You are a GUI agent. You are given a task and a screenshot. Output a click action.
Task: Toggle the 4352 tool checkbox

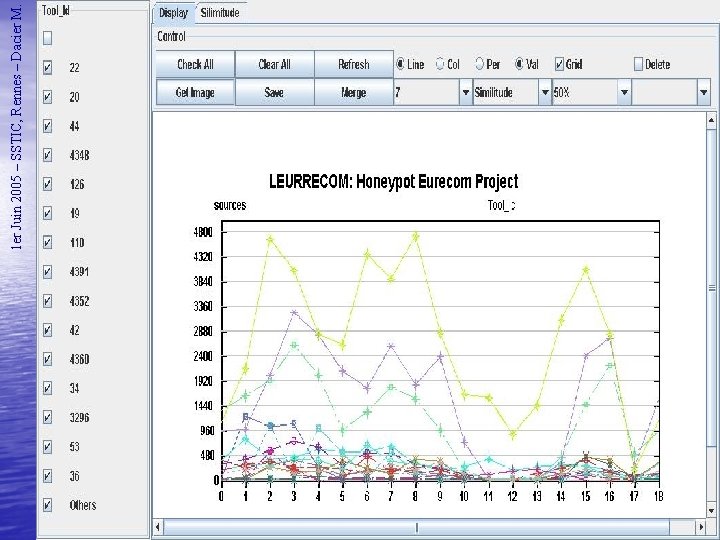tap(47, 301)
